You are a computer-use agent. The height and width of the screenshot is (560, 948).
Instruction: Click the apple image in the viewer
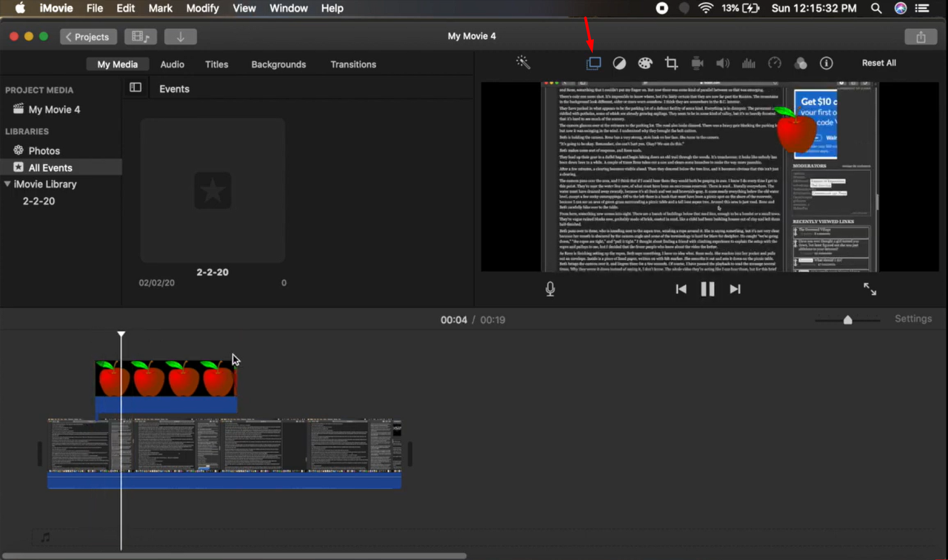(x=795, y=129)
